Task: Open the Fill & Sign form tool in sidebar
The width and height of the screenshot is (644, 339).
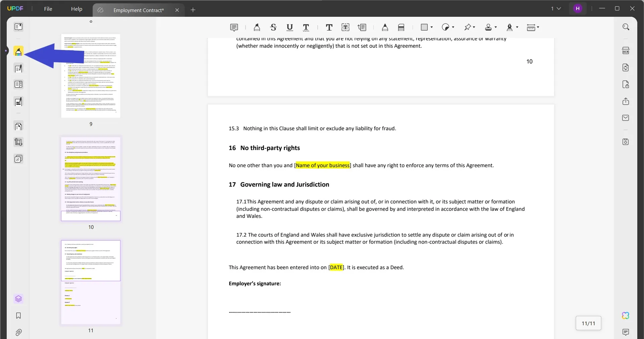Action: click(x=18, y=102)
